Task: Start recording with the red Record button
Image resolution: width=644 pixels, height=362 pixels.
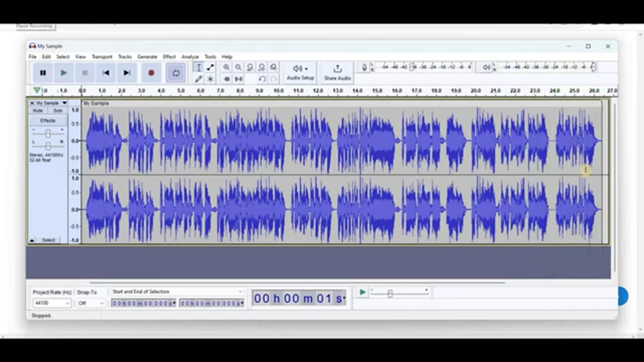Action: tap(151, 73)
